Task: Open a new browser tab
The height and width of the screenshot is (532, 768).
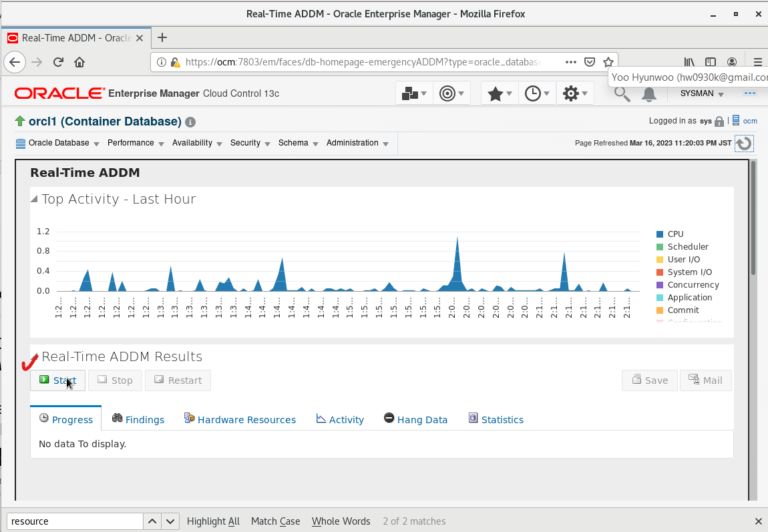Action: click(162, 37)
